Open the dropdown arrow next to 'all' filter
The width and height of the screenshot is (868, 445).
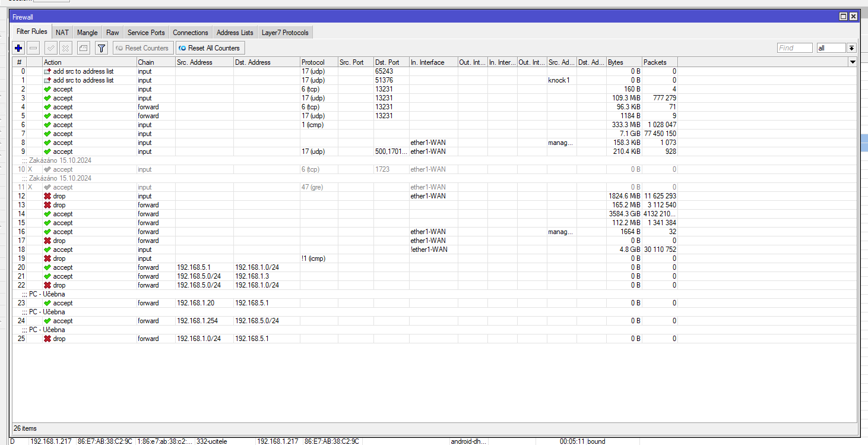851,48
